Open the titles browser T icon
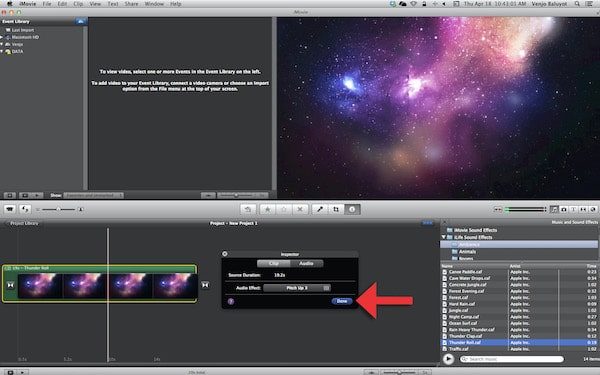600x375 pixels. tap(573, 209)
